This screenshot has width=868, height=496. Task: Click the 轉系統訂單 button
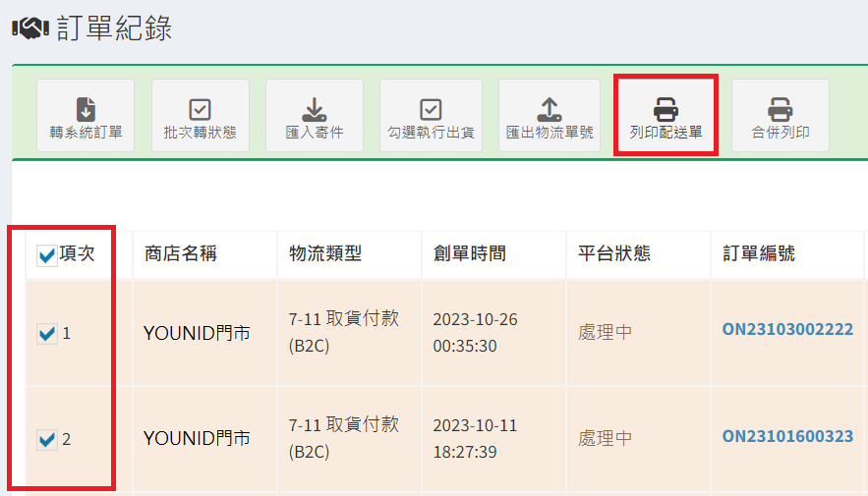coord(86,116)
